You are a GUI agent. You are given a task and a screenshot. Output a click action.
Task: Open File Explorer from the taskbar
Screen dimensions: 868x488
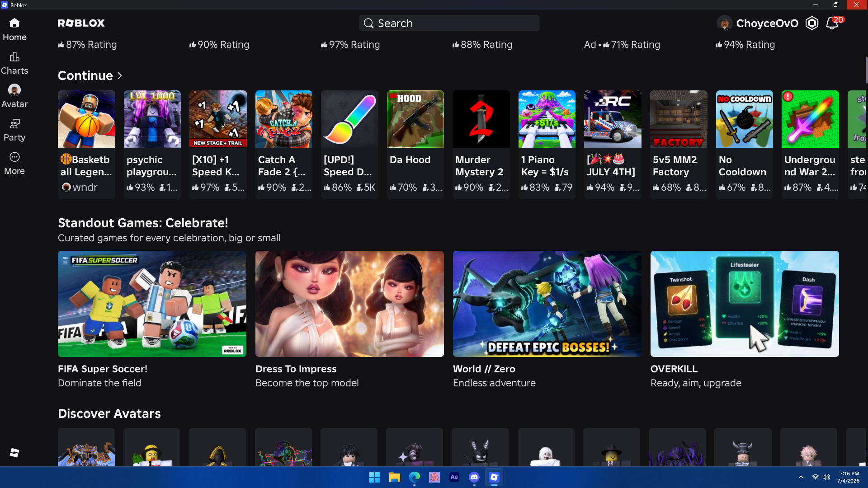(395, 477)
